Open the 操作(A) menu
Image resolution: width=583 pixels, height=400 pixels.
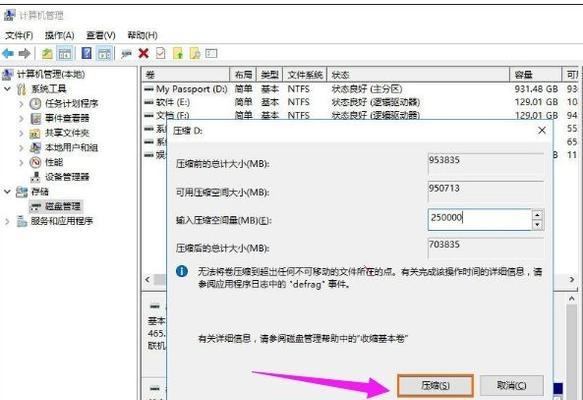pos(59,35)
